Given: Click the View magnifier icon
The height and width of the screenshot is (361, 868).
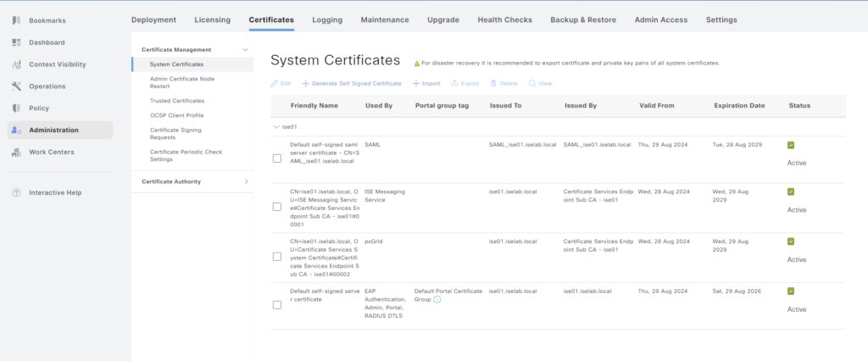Looking at the screenshot, I should (x=532, y=84).
